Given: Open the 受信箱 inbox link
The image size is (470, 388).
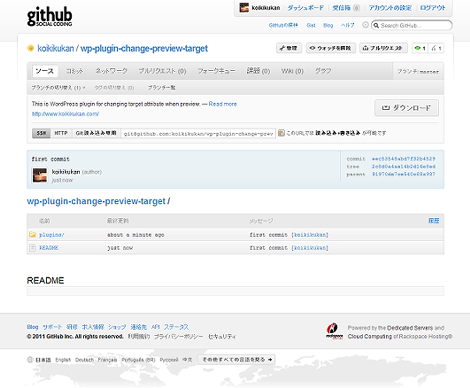Looking at the screenshot, I should pos(341,8).
